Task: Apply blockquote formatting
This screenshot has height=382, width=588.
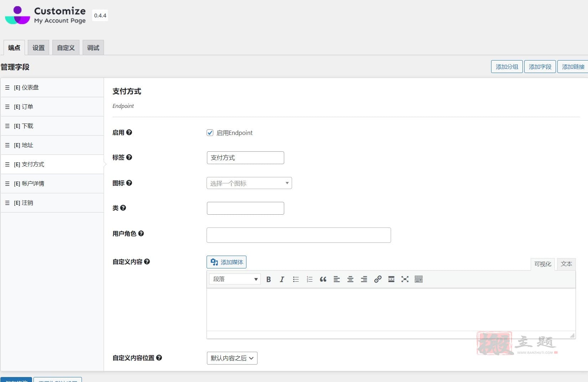Action: (323, 279)
